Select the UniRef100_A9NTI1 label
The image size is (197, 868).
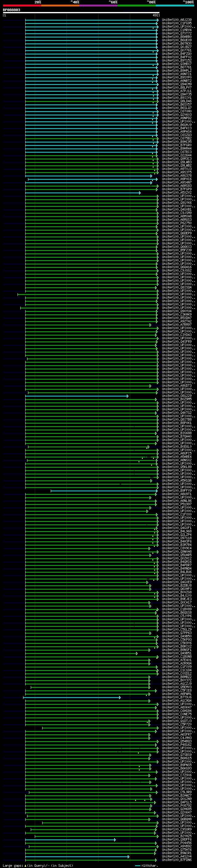177,74
